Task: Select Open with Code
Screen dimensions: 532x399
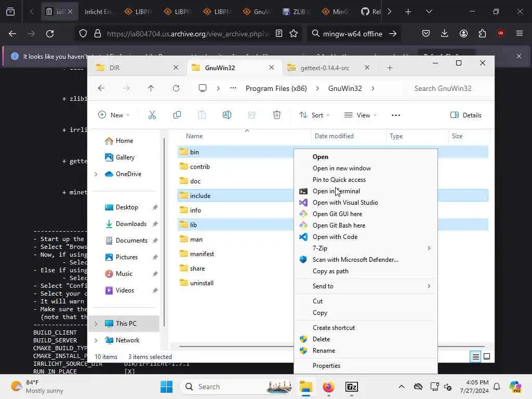Action: click(x=365, y=237)
